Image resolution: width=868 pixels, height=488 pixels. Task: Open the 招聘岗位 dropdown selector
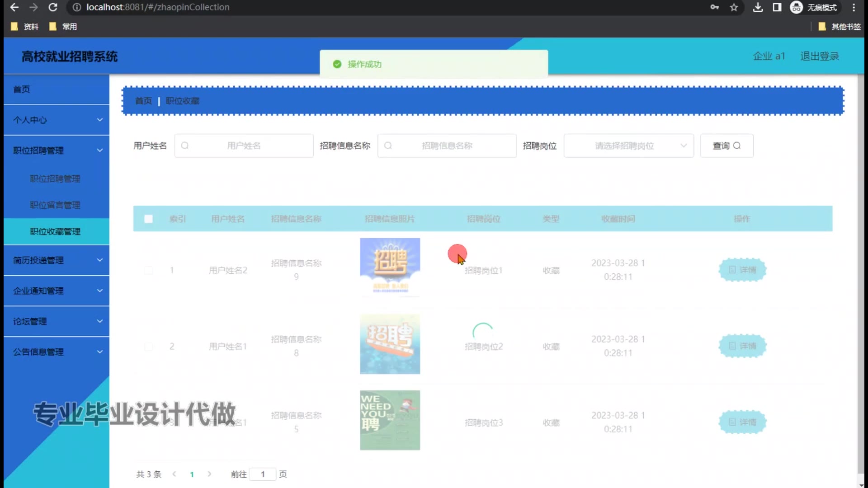point(628,145)
